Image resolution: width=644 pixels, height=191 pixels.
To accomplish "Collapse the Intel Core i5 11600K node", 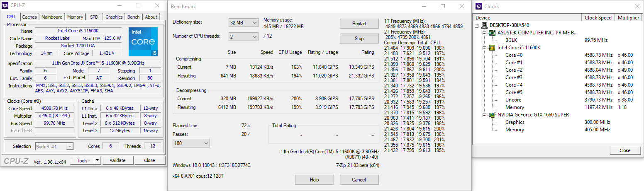I will [485, 48].
